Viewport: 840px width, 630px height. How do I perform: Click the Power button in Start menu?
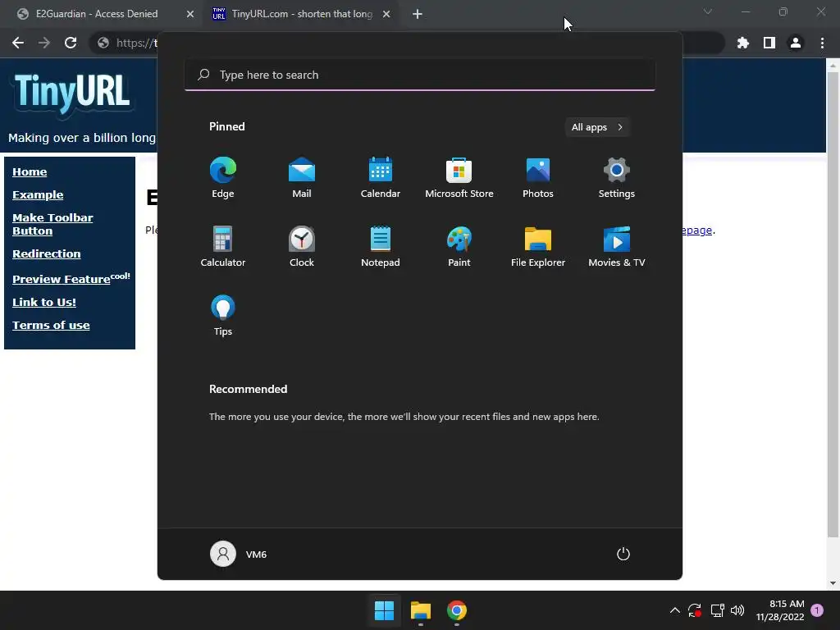(x=623, y=554)
